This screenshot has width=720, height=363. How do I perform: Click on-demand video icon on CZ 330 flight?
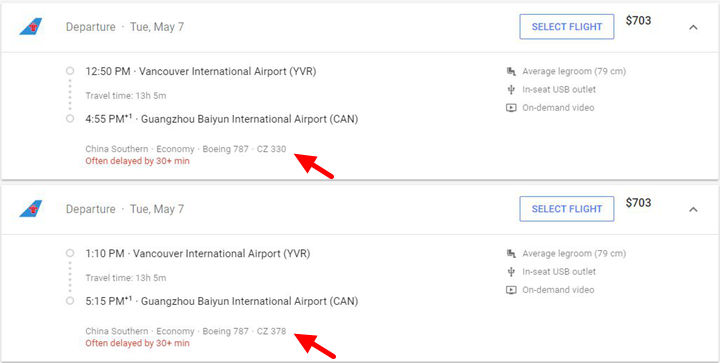(x=511, y=108)
